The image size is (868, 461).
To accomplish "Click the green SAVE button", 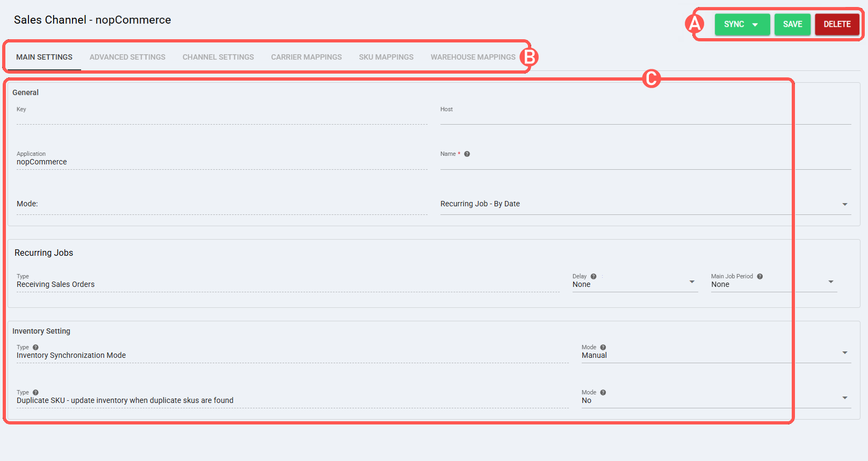I will point(792,24).
